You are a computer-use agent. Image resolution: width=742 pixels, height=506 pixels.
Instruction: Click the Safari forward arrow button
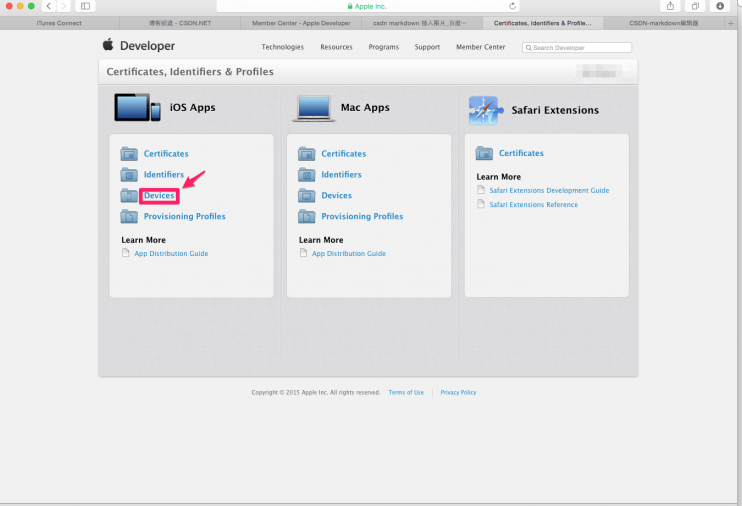point(63,6)
